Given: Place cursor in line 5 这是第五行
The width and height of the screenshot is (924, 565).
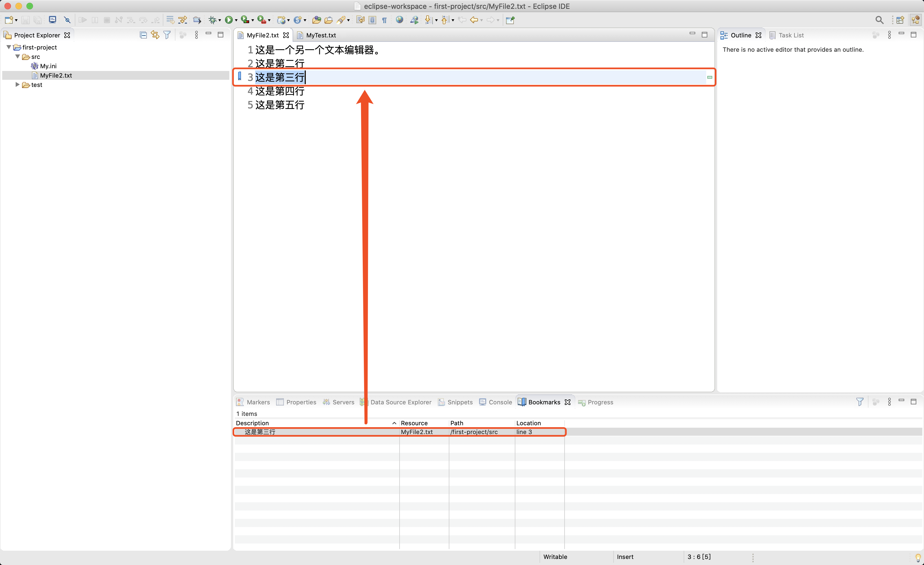Looking at the screenshot, I should click(x=280, y=105).
